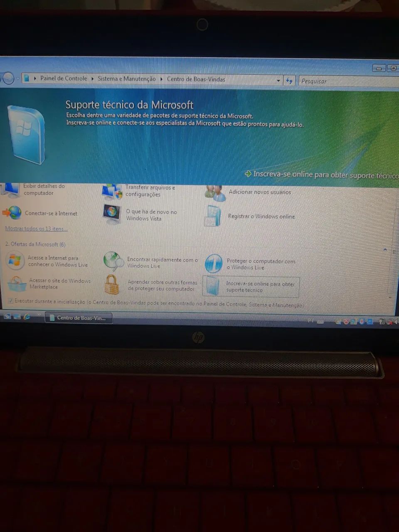Click the language indicator in taskbar

click(x=310, y=320)
